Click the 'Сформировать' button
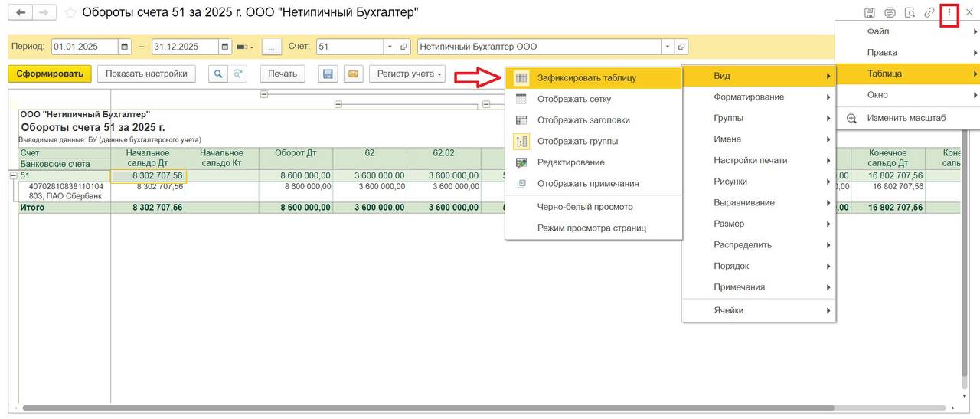Viewport: 980px width, 419px height. [50, 74]
